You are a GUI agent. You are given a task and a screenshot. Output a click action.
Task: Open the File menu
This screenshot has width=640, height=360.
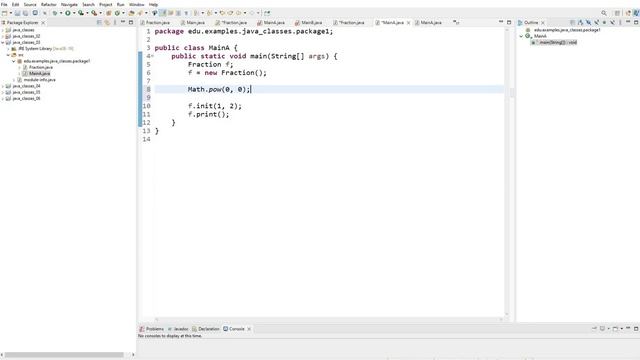point(4,4)
